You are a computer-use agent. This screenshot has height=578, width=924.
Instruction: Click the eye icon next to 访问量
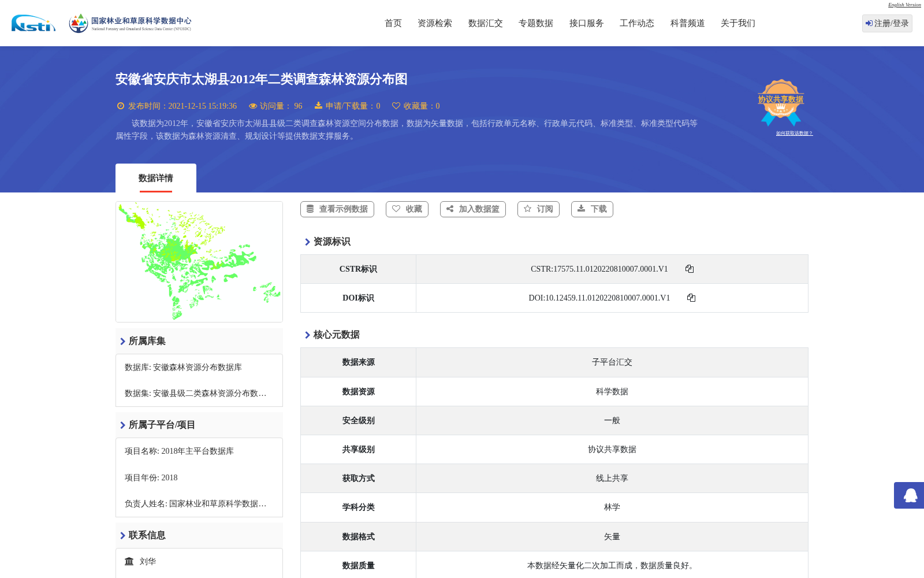[253, 106]
